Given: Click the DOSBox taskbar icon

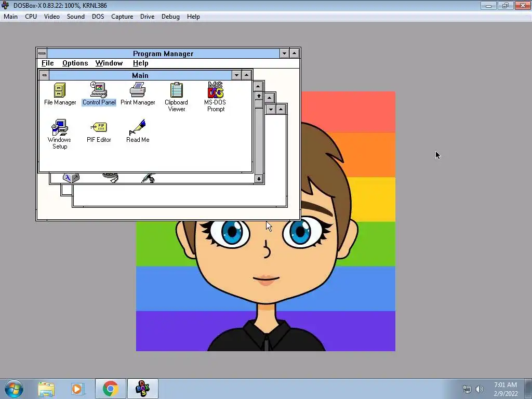Looking at the screenshot, I should 142,389.
